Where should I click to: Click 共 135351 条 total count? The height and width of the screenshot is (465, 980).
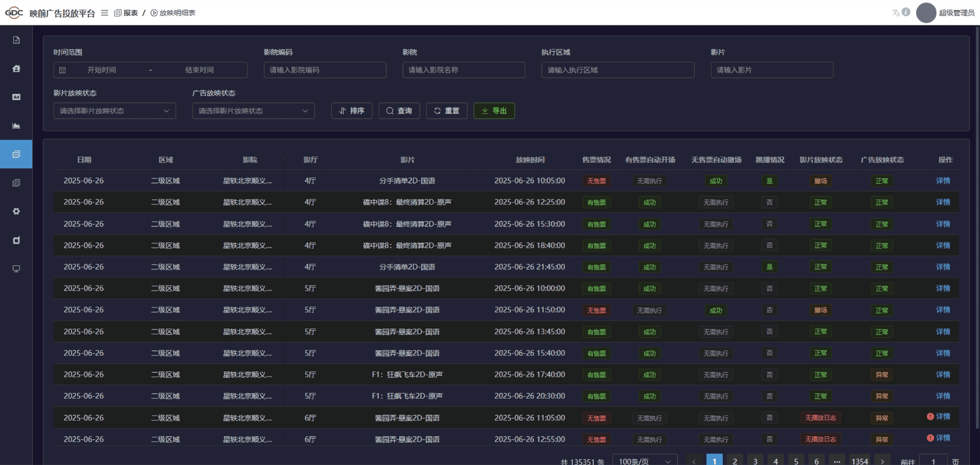[582, 462]
